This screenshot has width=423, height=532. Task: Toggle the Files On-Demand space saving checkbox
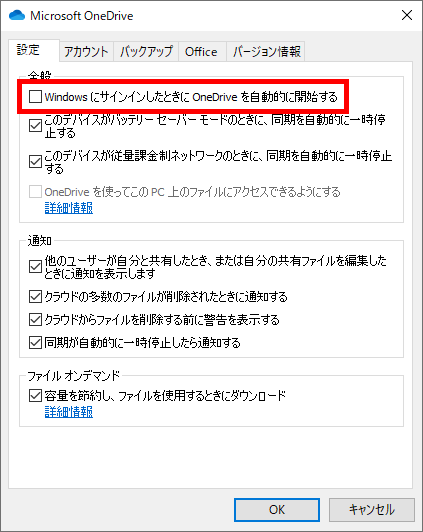click(x=35, y=396)
